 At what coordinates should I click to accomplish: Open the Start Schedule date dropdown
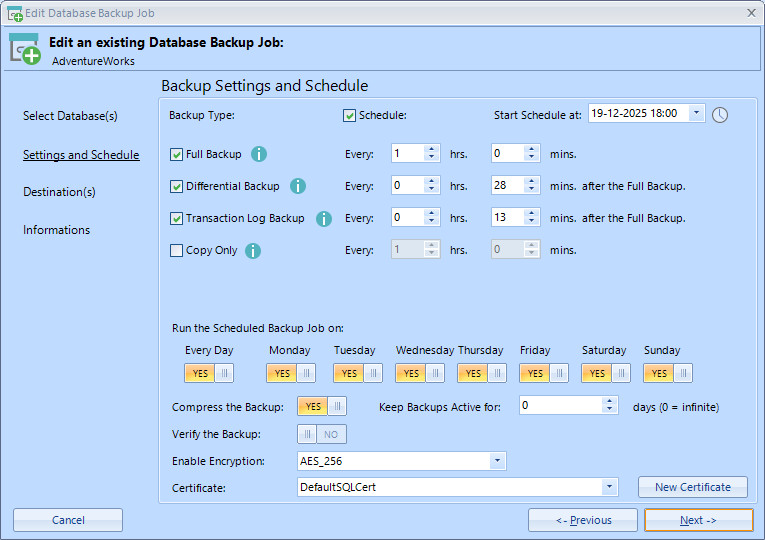[x=696, y=113]
